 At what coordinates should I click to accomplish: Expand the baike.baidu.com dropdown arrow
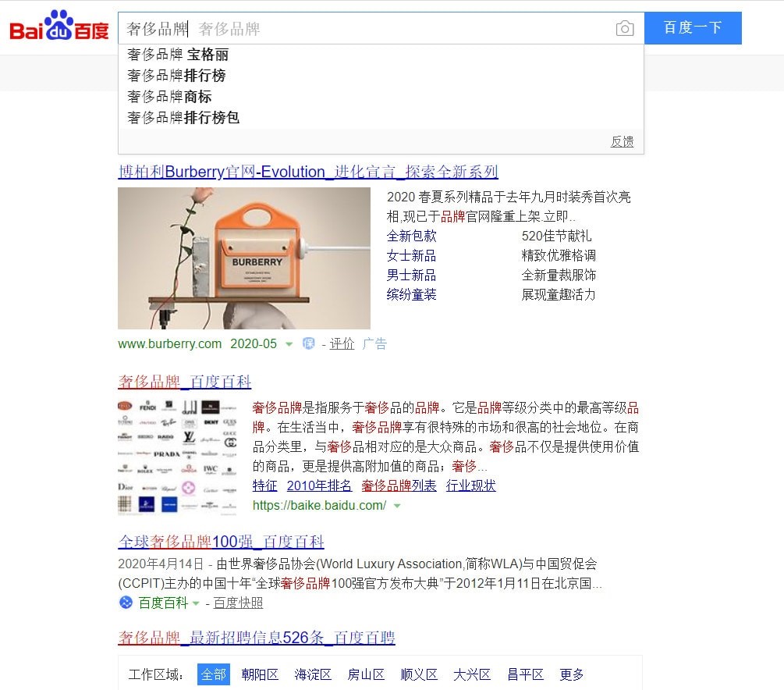click(398, 506)
